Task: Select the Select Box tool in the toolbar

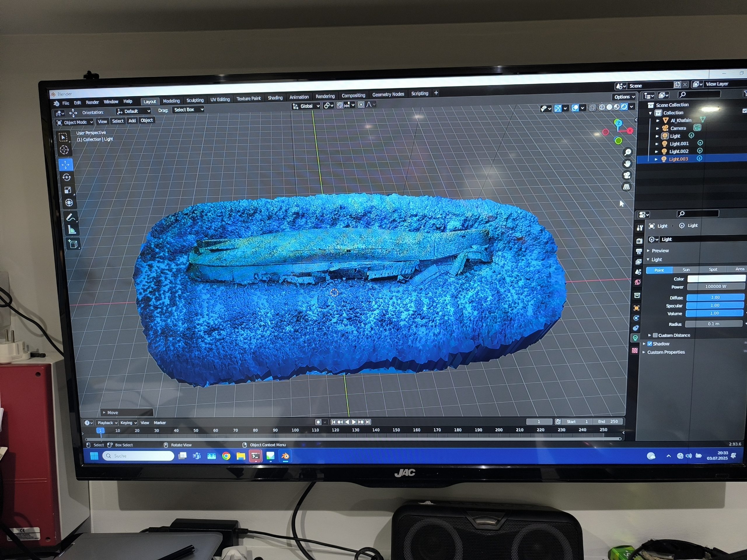Action: pos(63,137)
